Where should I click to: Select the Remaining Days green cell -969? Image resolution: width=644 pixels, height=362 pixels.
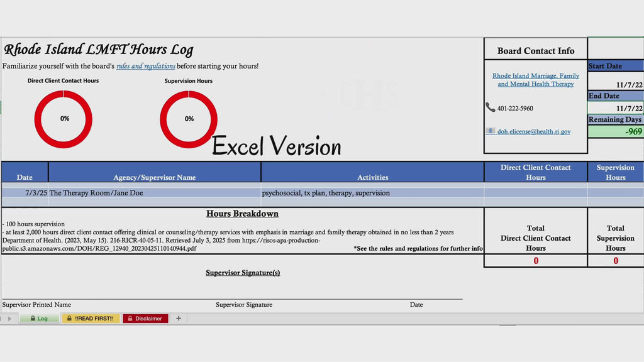click(616, 131)
